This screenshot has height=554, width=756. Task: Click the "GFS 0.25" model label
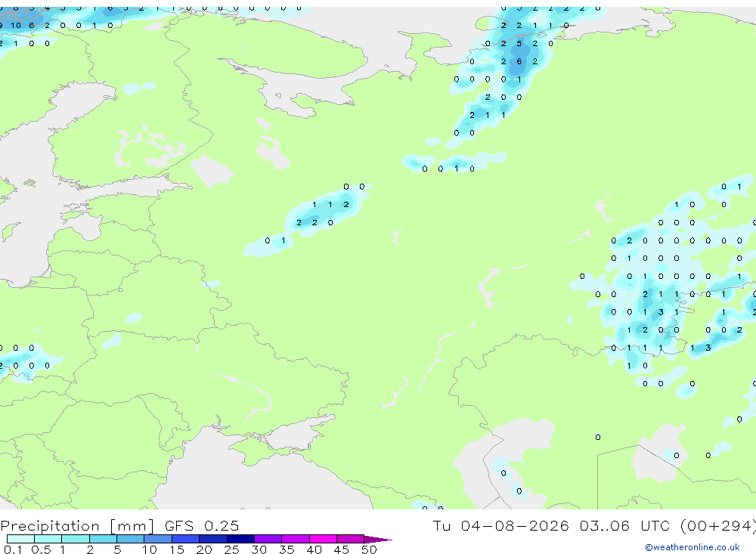pyautogui.click(x=202, y=525)
